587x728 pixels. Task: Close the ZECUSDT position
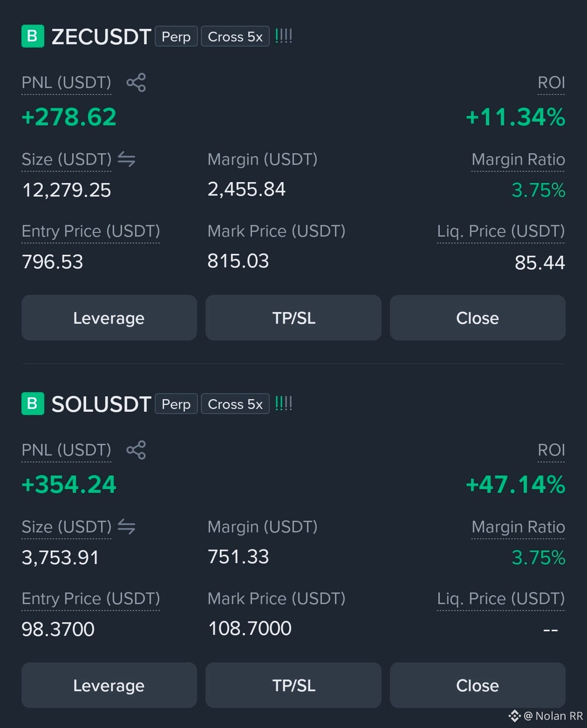point(478,318)
